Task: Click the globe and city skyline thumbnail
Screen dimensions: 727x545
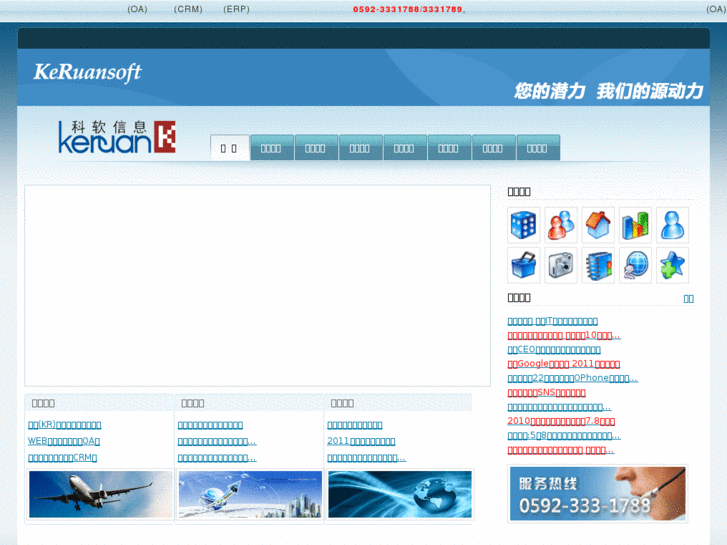Action: pos(250,494)
